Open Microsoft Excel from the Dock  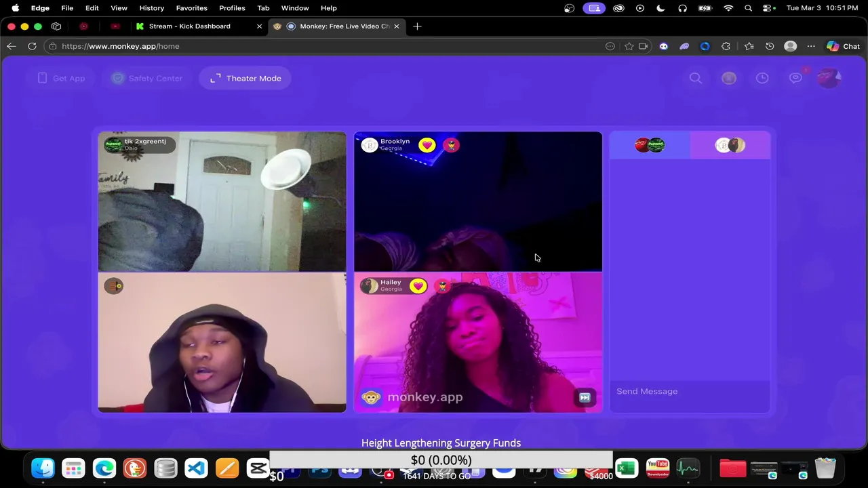tap(627, 468)
